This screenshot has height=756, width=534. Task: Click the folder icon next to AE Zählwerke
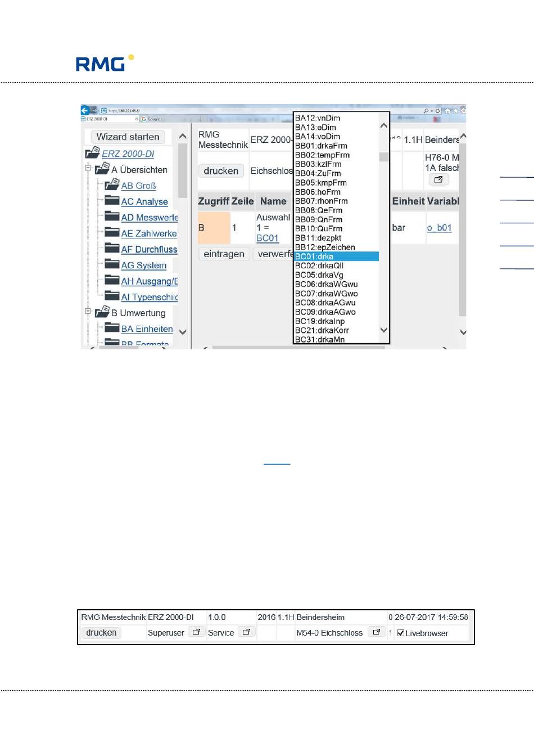[112, 232]
